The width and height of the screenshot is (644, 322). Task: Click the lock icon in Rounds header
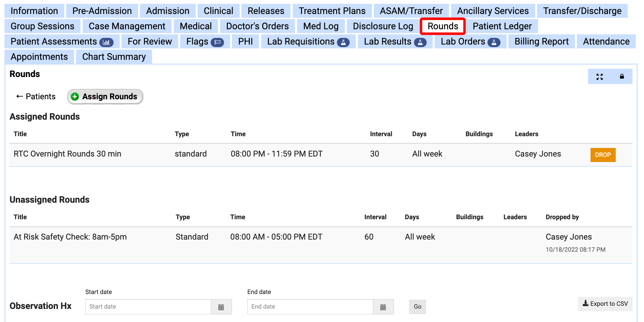click(621, 76)
